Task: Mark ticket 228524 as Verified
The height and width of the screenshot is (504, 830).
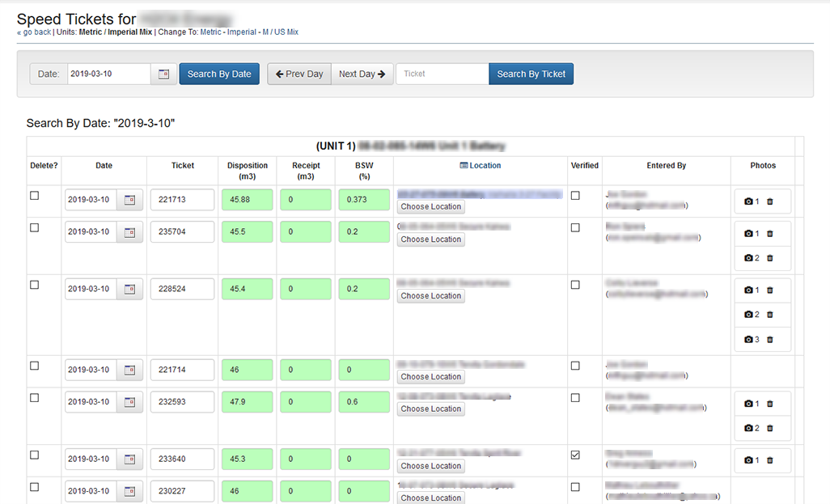Action: pyautogui.click(x=575, y=285)
